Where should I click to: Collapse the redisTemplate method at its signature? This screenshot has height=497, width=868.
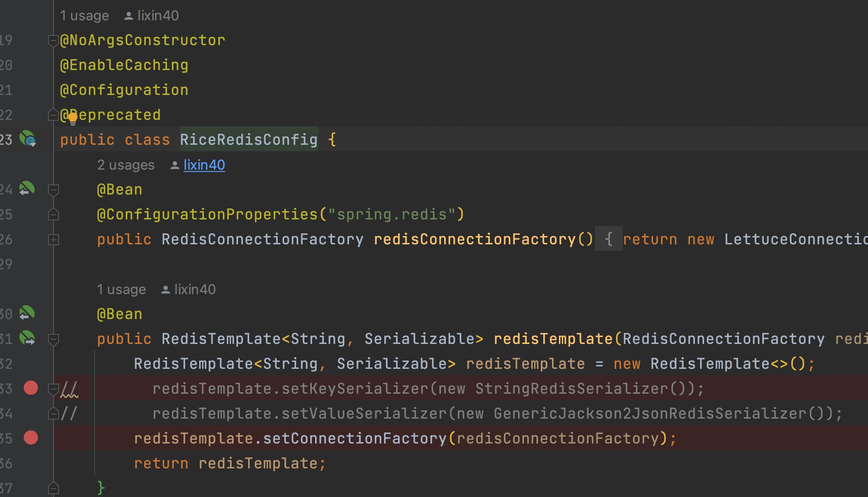coord(54,339)
